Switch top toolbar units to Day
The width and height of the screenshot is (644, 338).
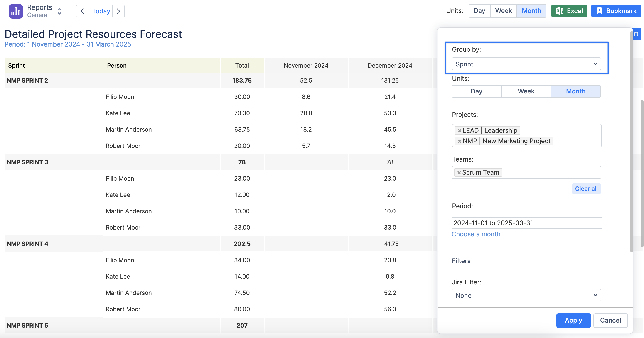[x=479, y=11]
